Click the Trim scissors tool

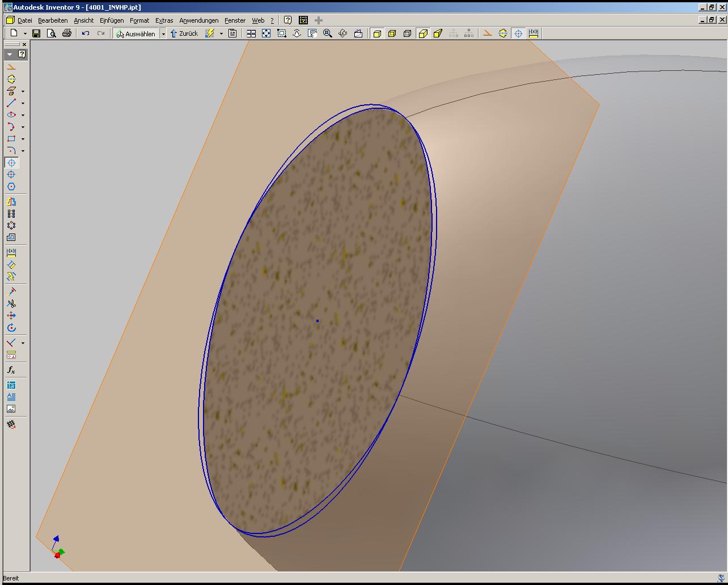point(11,304)
